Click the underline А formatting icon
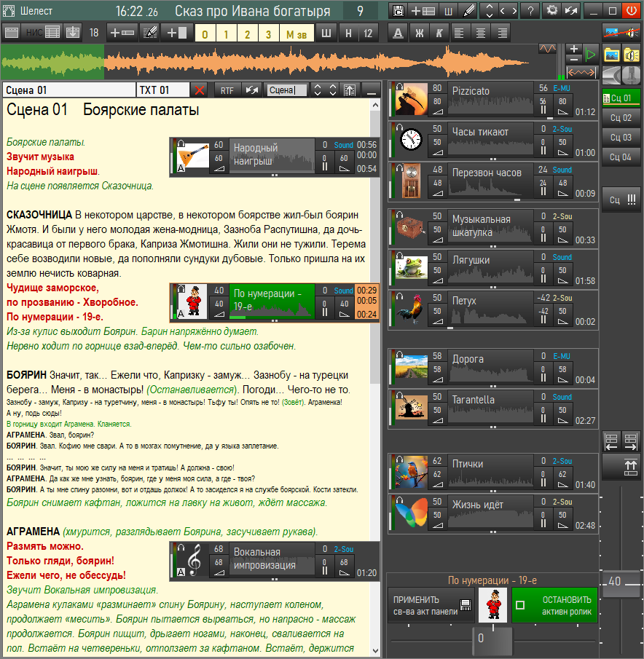The image size is (644, 659). [398, 33]
